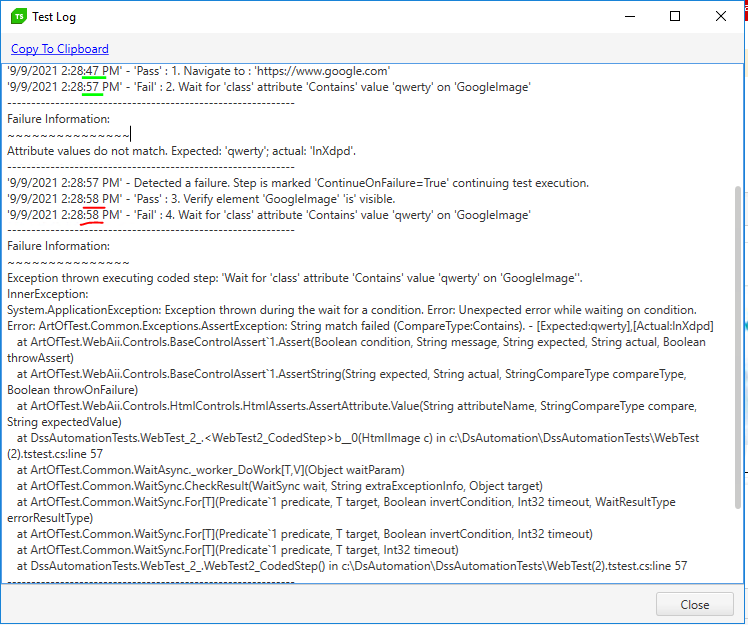This screenshot has width=748, height=625.
Task: Click the step 3 'Verify element' Pass line
Action: (201, 199)
